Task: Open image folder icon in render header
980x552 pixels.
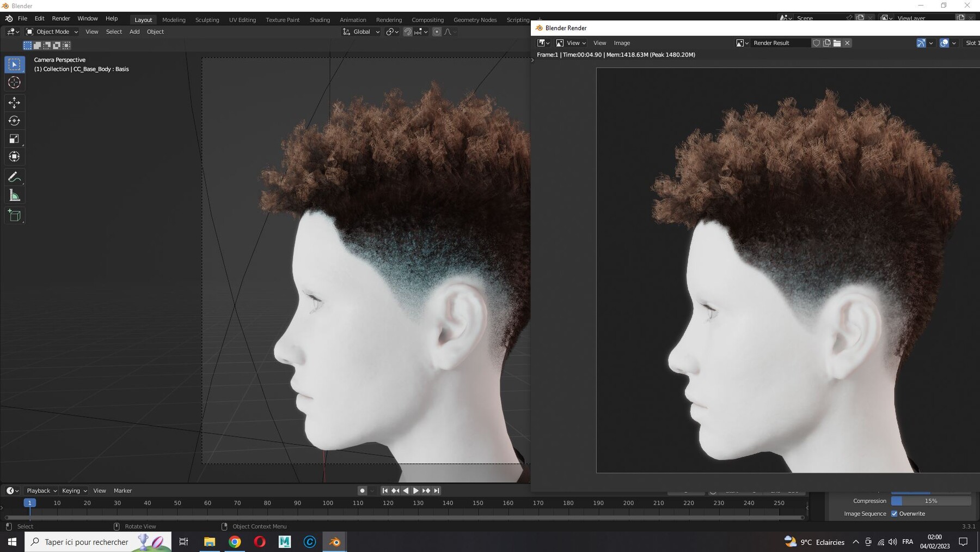Action: click(x=837, y=43)
